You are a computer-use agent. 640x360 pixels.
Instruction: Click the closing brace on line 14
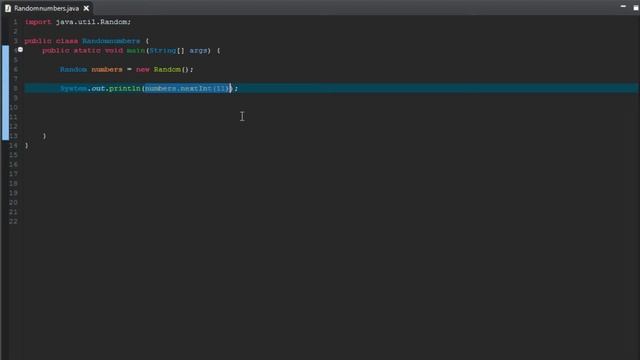point(27,145)
